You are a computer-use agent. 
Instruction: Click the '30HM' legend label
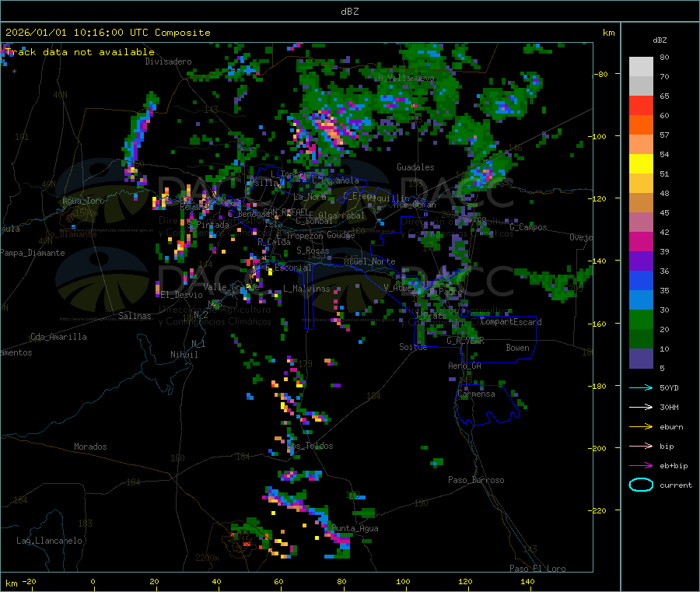coord(669,407)
